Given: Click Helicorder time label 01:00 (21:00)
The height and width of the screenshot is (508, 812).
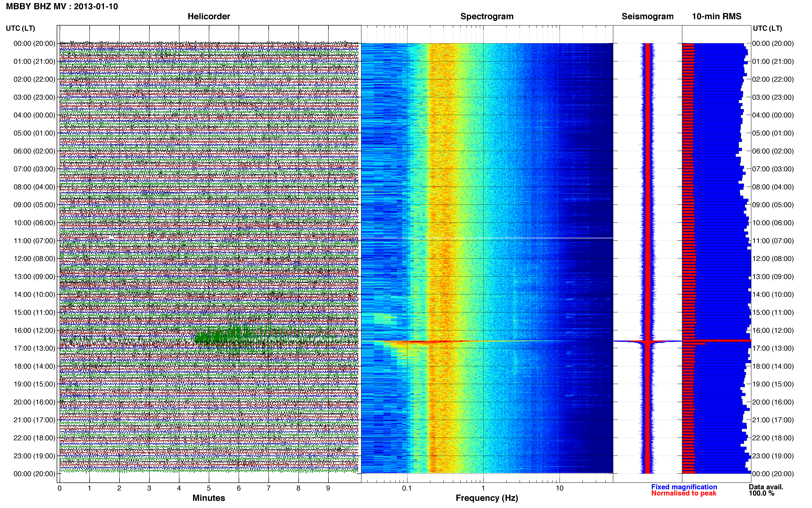Looking at the screenshot, I should pyautogui.click(x=34, y=62).
